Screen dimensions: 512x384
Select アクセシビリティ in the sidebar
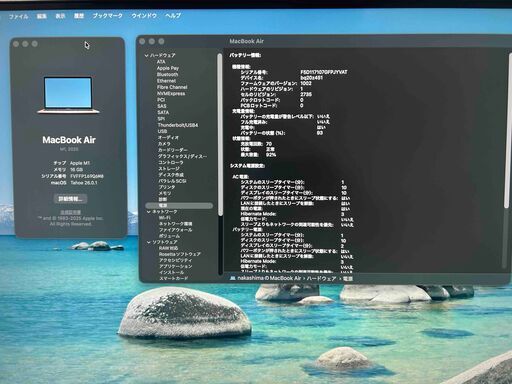175,260
